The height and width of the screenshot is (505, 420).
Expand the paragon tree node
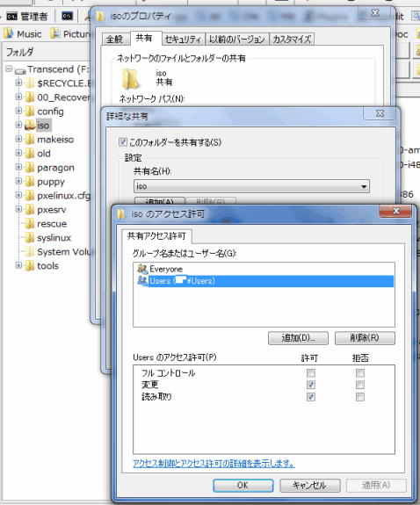click(x=18, y=167)
